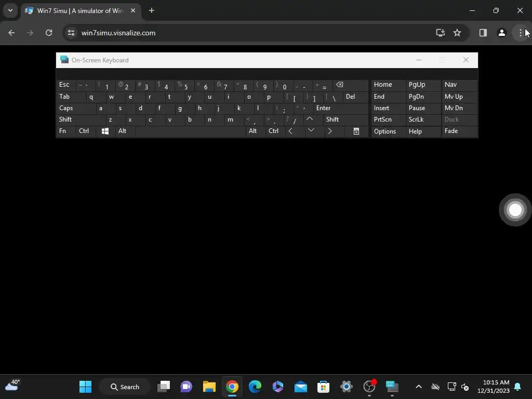Click the Fade key
The height and width of the screenshot is (399, 532).
pos(459,131)
